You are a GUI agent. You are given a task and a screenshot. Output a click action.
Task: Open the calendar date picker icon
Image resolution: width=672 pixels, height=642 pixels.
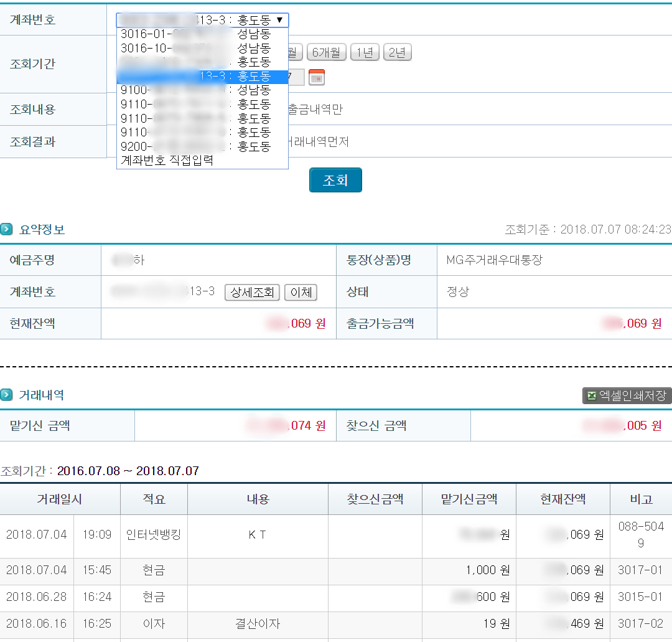(x=317, y=77)
